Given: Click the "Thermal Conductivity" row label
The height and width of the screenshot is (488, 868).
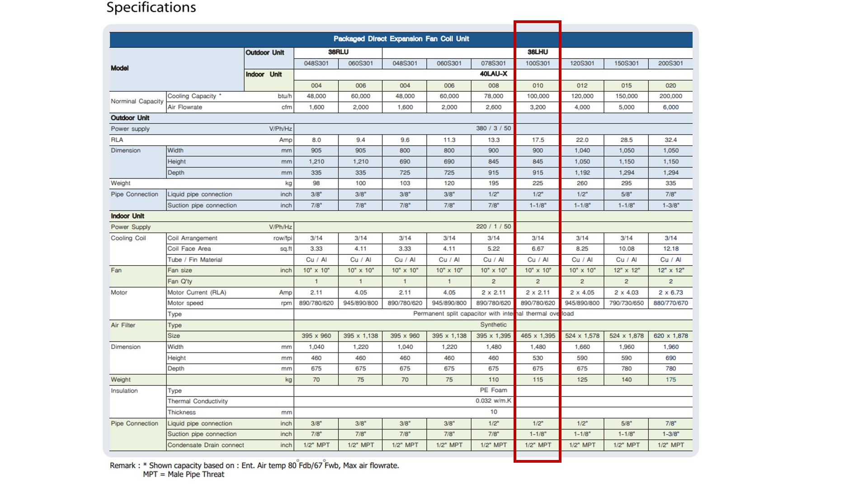Looking at the screenshot, I should 198,401.
